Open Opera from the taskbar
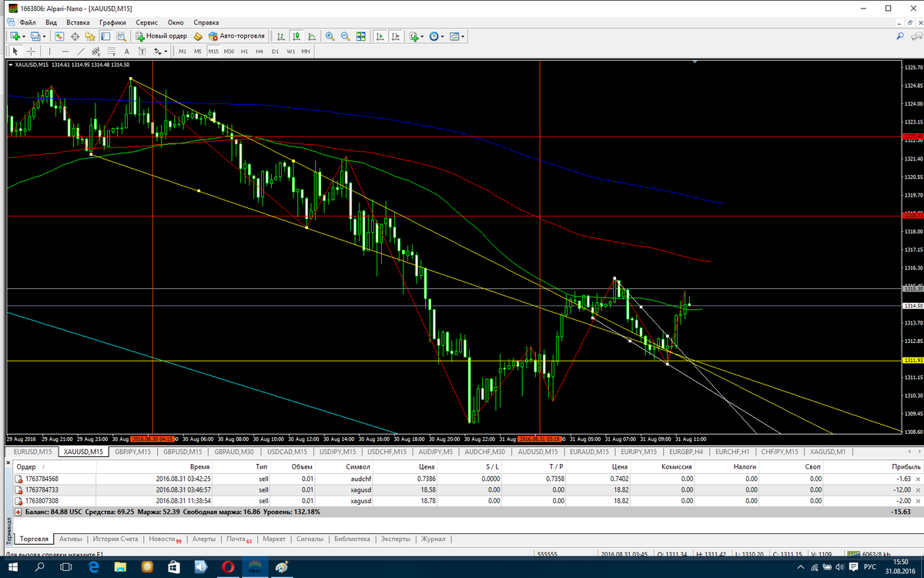The width and height of the screenshot is (924, 578). coord(226,567)
